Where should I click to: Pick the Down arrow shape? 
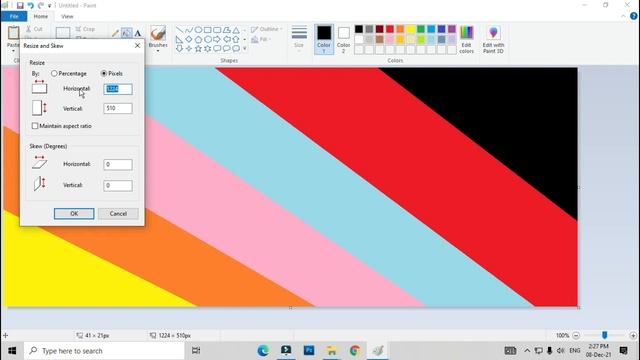[x=179, y=49]
